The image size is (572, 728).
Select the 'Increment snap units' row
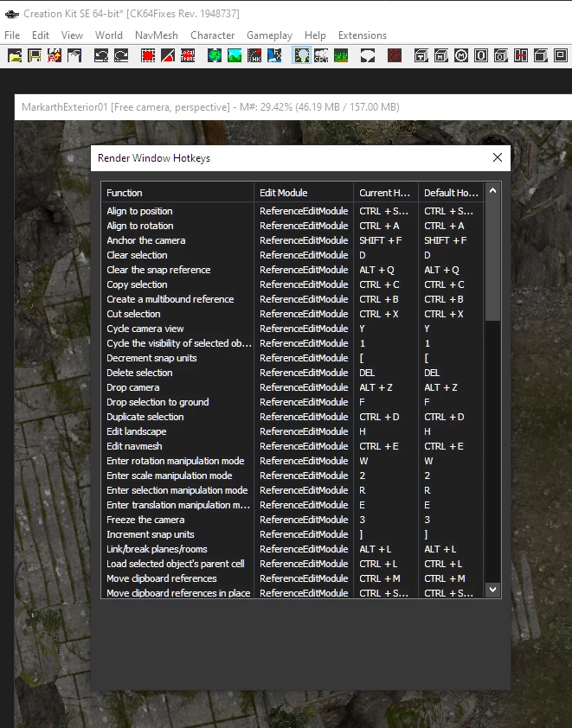[292, 534]
